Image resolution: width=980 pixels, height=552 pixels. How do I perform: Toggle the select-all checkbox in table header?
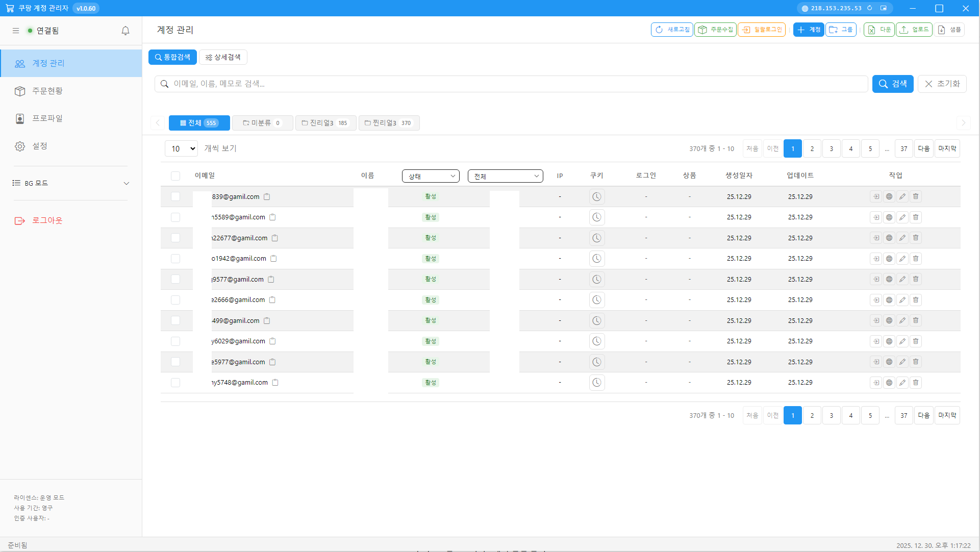click(175, 176)
